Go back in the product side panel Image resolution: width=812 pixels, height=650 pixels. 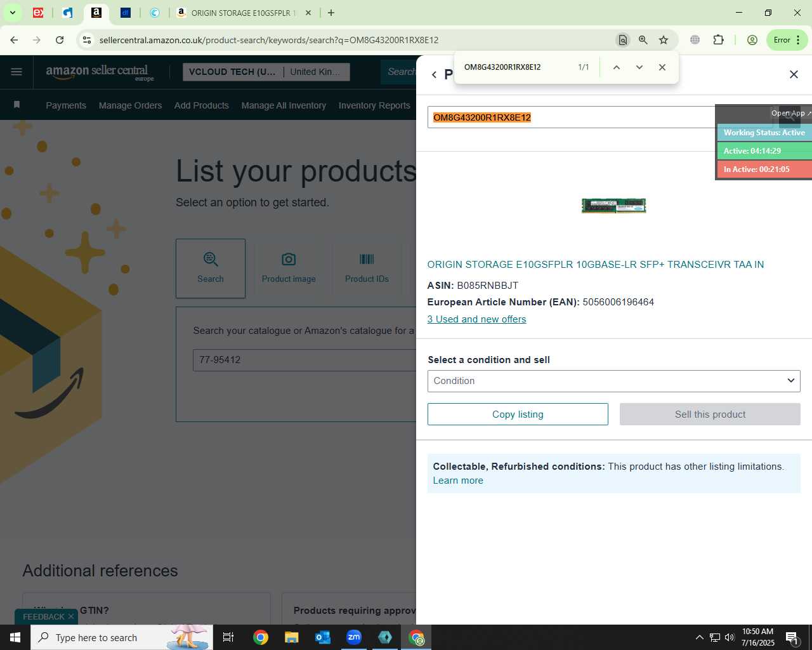pyautogui.click(x=434, y=75)
